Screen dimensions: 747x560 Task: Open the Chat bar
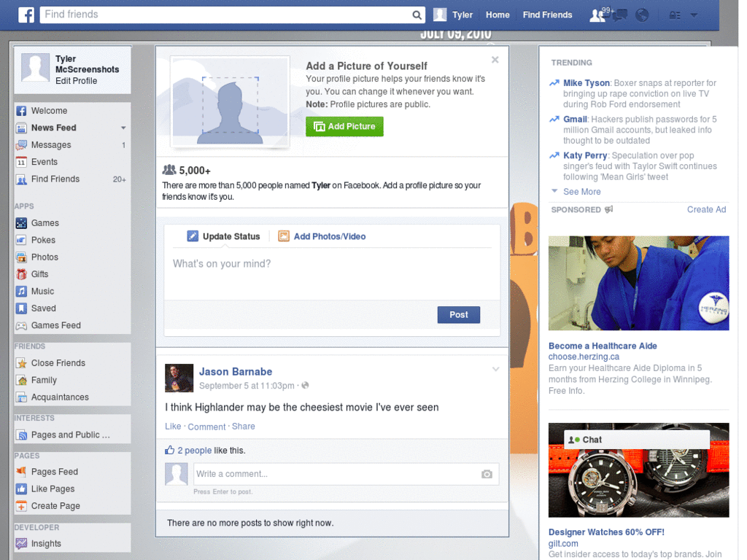[x=636, y=440]
